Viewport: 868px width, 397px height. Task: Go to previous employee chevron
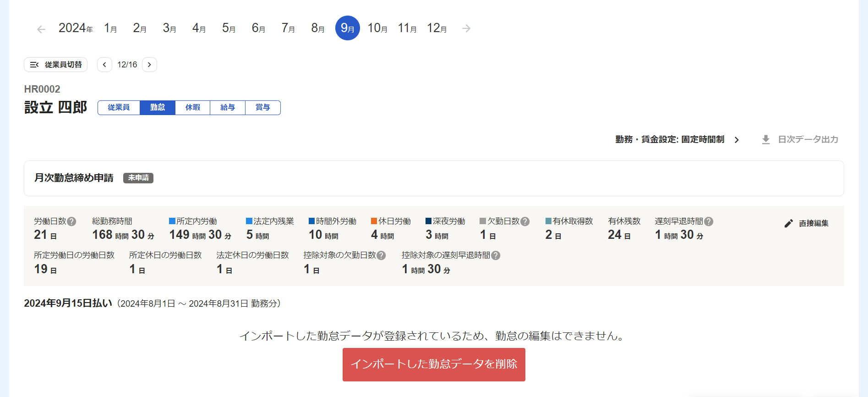(104, 65)
